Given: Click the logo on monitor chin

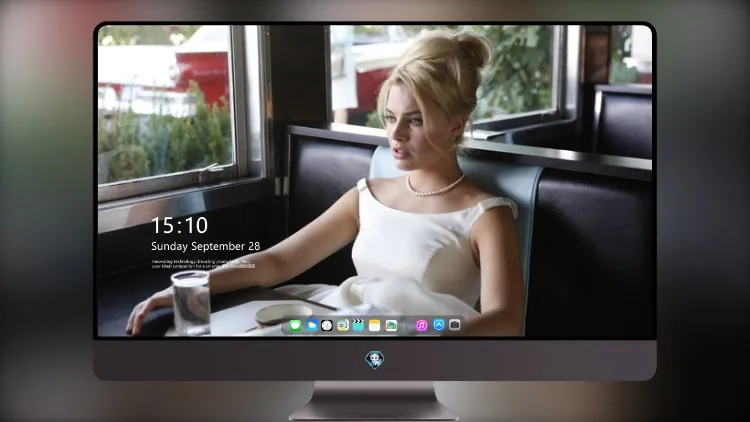Looking at the screenshot, I should (x=375, y=360).
